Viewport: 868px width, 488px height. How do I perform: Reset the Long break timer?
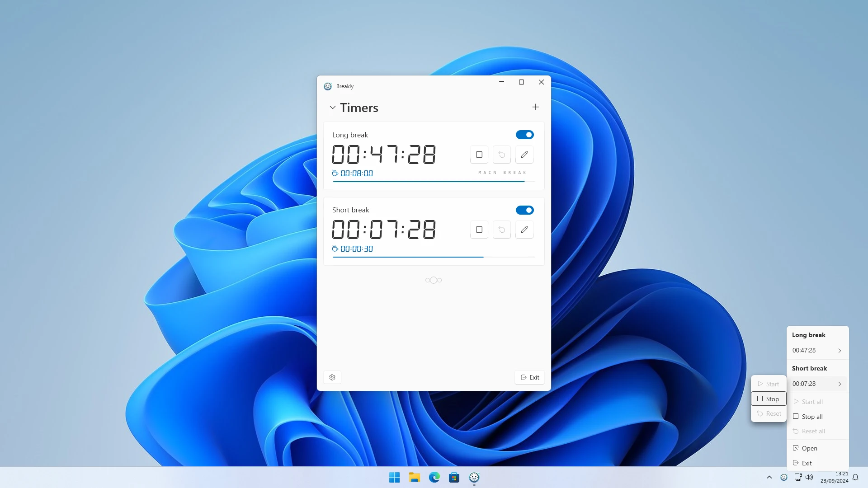pos(501,155)
